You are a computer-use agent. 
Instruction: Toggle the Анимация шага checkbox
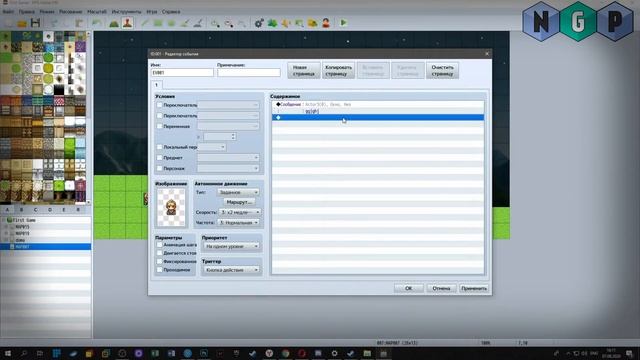click(x=160, y=245)
